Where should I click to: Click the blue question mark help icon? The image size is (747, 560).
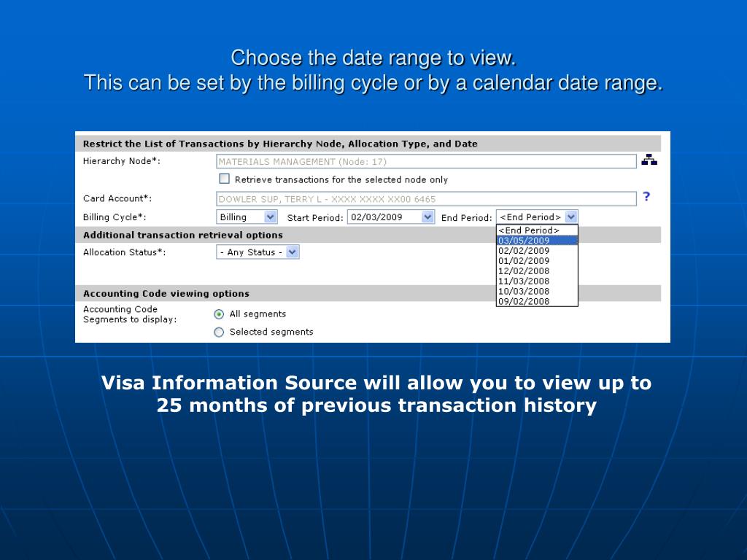coord(646,196)
